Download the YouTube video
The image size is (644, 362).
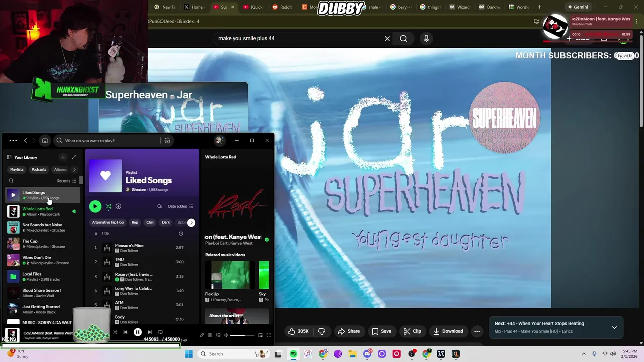point(448,331)
